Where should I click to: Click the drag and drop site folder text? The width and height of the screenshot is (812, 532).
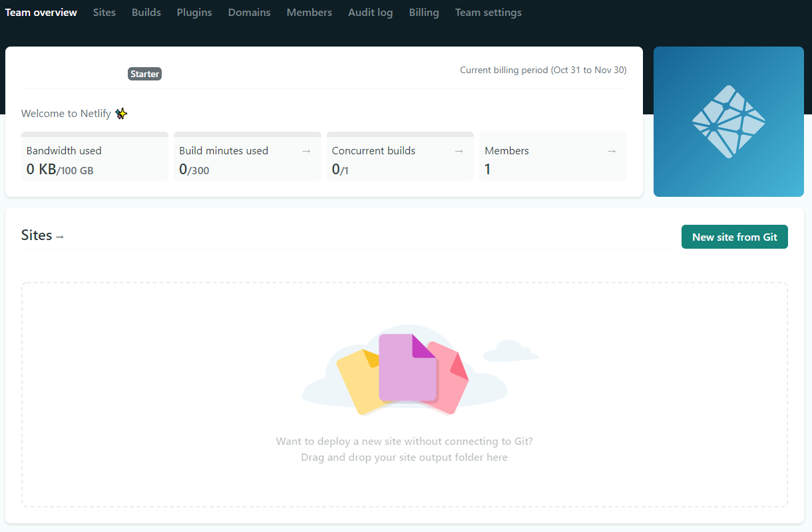coord(405,458)
